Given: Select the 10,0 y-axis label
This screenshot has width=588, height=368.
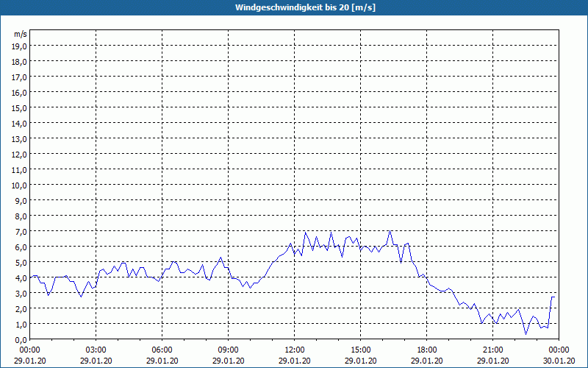Looking at the screenshot, I should point(21,185).
